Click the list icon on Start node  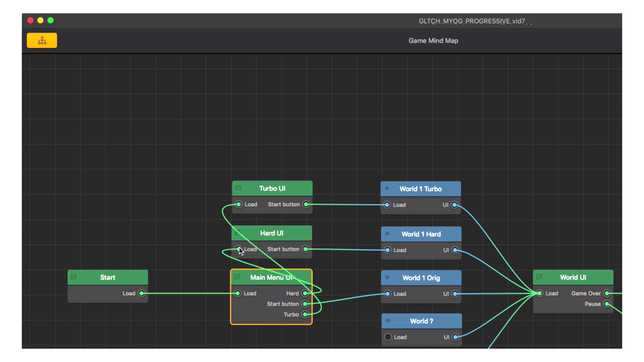[x=74, y=277]
